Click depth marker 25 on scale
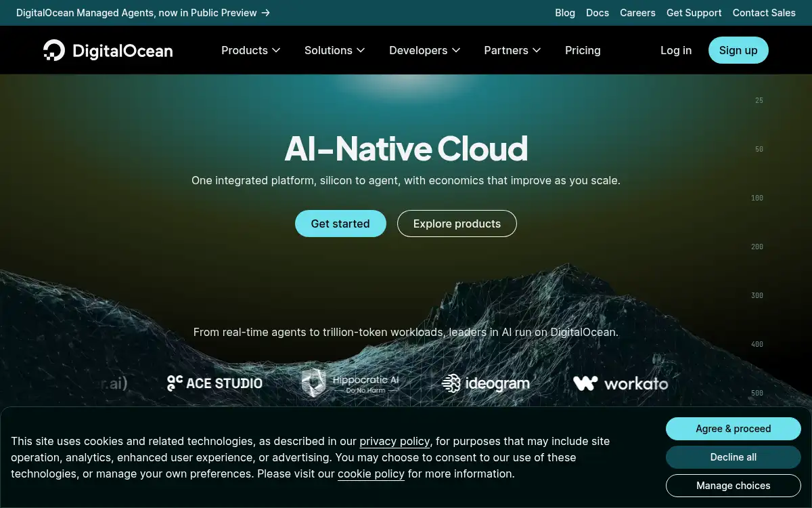812x508 pixels. point(759,100)
